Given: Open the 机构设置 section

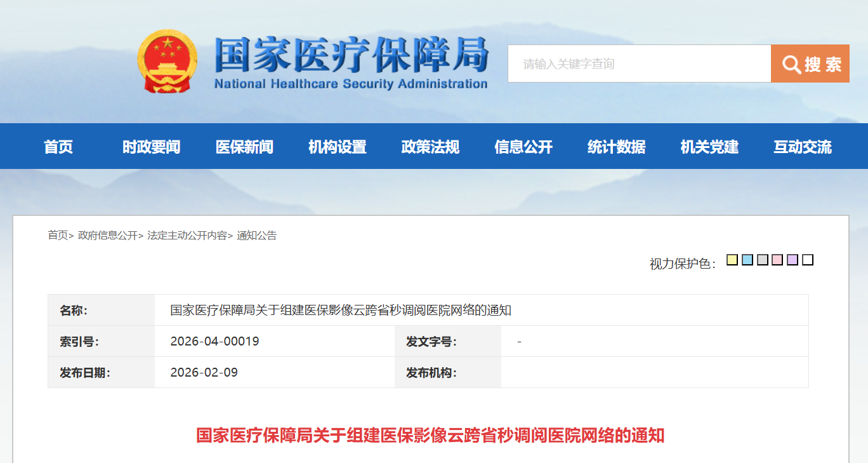Looking at the screenshot, I should tap(338, 146).
